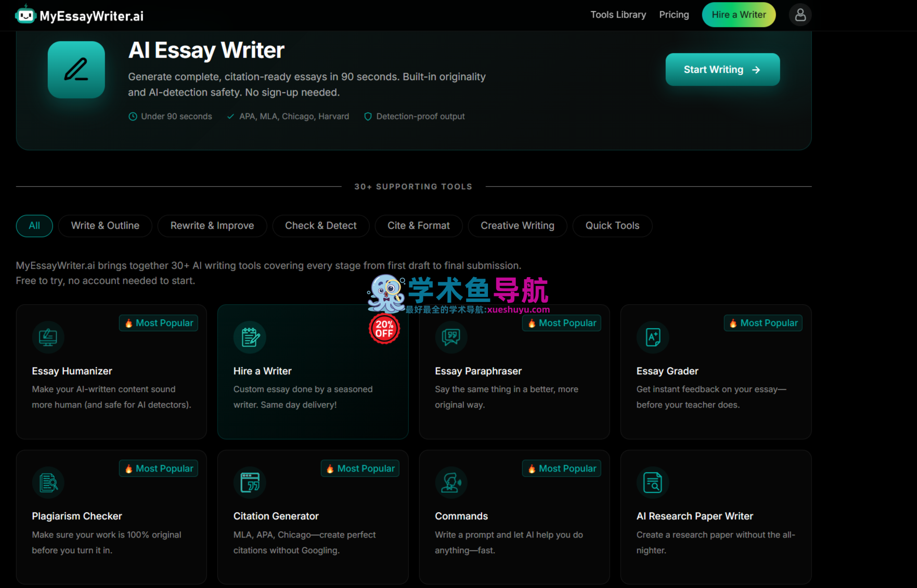The width and height of the screenshot is (917, 588).
Task: Click the arrow on the Start Writing button
Action: point(756,70)
